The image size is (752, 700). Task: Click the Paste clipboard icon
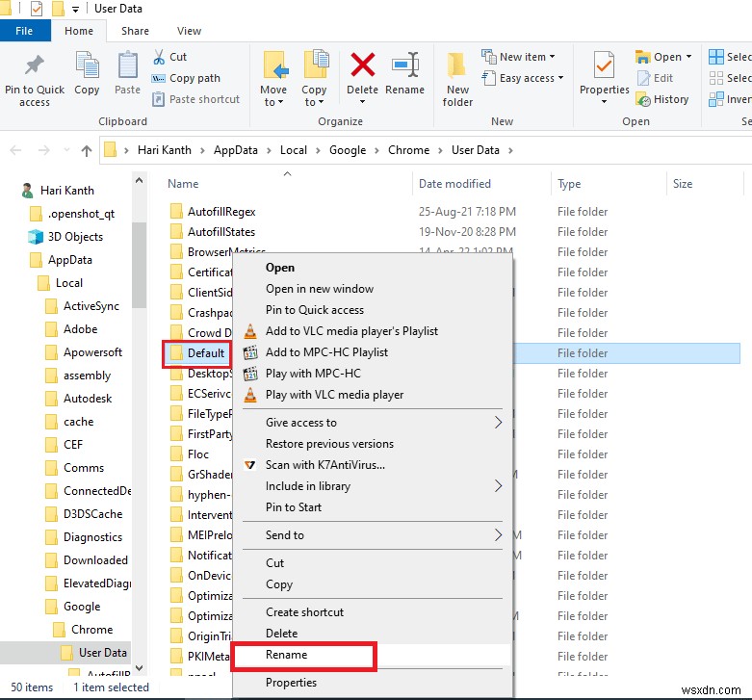[127, 65]
